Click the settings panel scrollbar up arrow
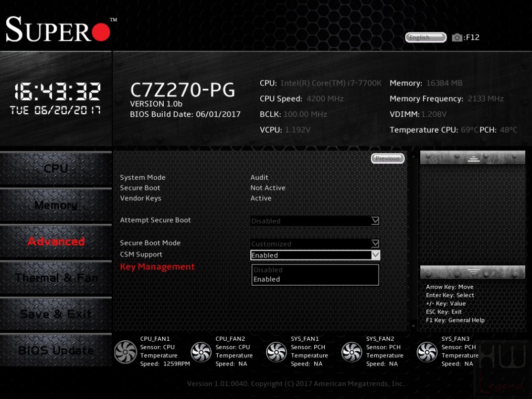The image size is (532, 399). click(413, 156)
